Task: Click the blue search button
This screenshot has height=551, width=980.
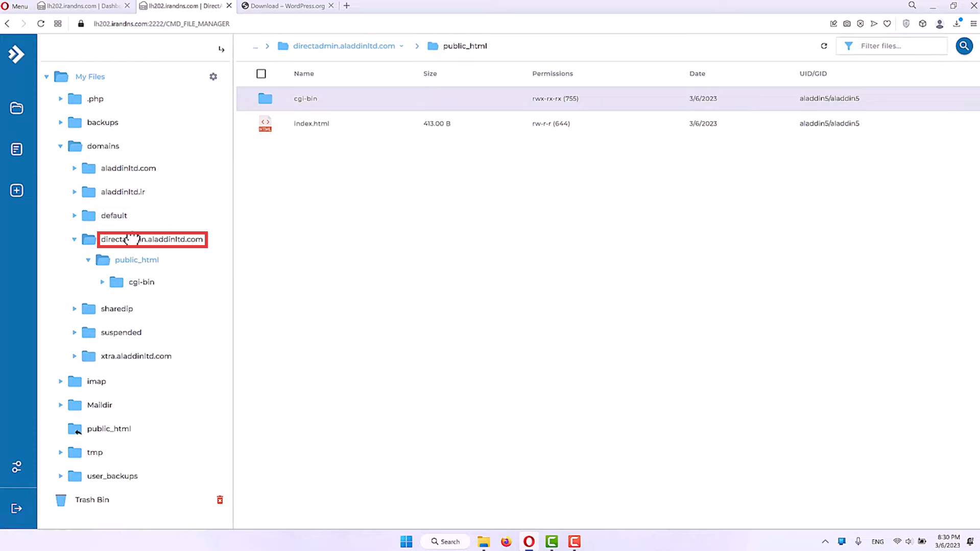Action: [964, 46]
